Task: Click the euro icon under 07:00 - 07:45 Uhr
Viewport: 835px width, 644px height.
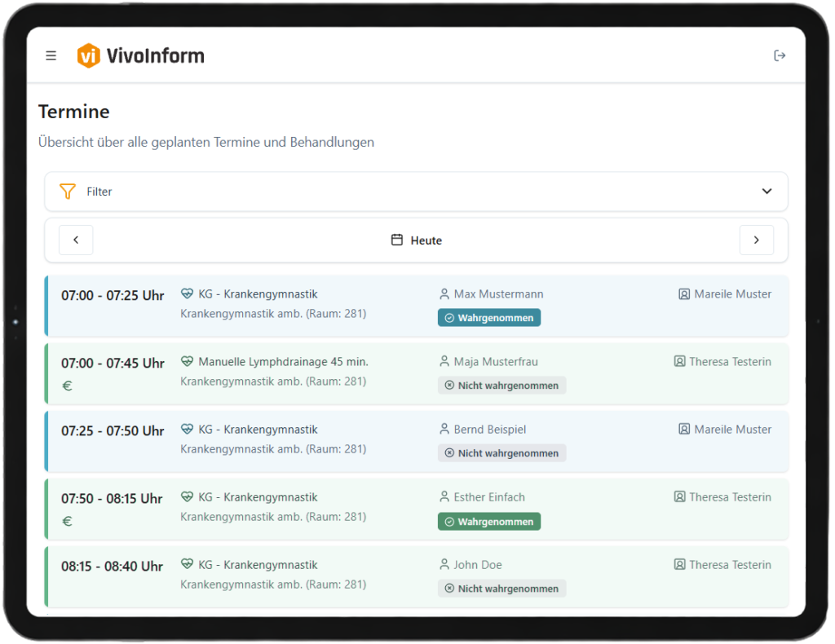Action: click(x=67, y=386)
